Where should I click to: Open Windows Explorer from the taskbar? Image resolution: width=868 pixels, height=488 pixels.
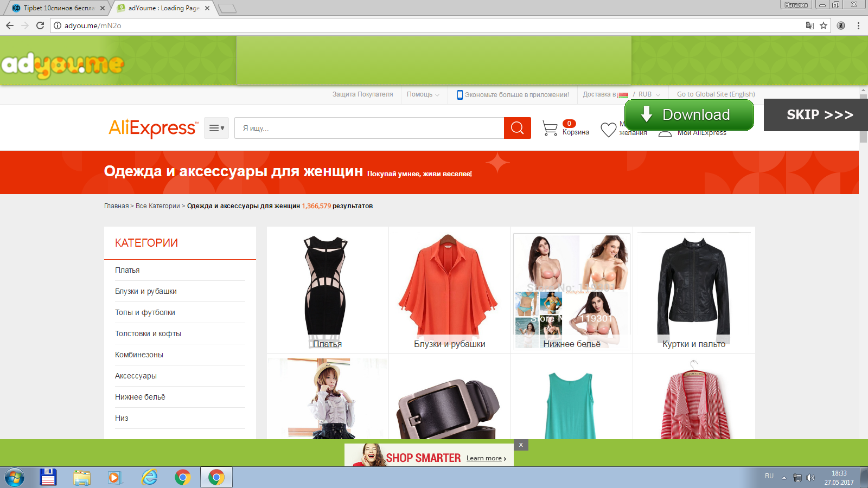click(x=82, y=478)
